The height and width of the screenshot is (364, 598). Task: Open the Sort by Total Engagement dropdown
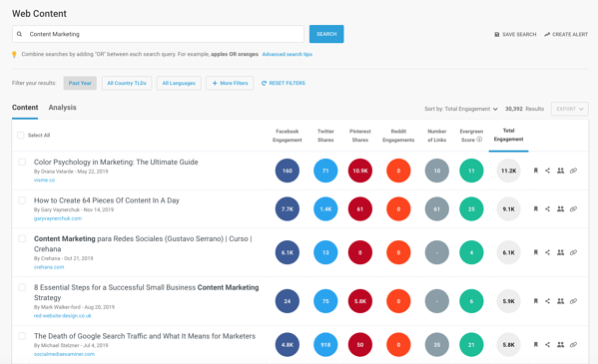click(461, 109)
